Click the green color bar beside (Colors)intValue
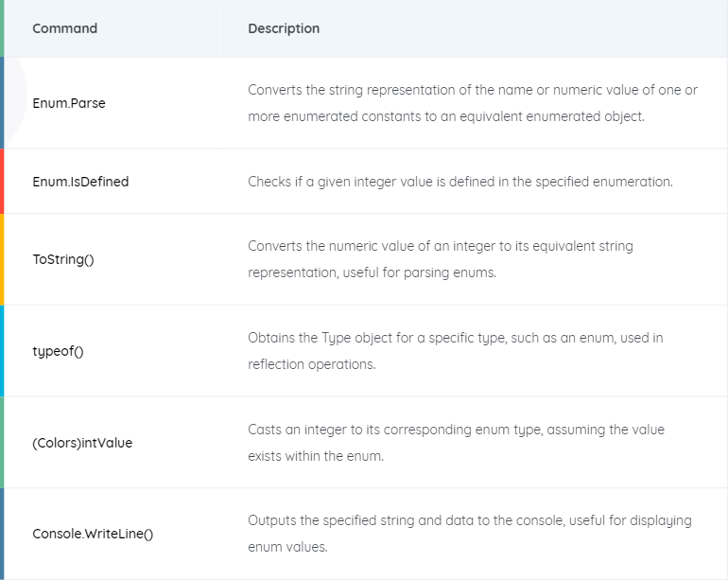Screen dimensions: 728x580 2,443
